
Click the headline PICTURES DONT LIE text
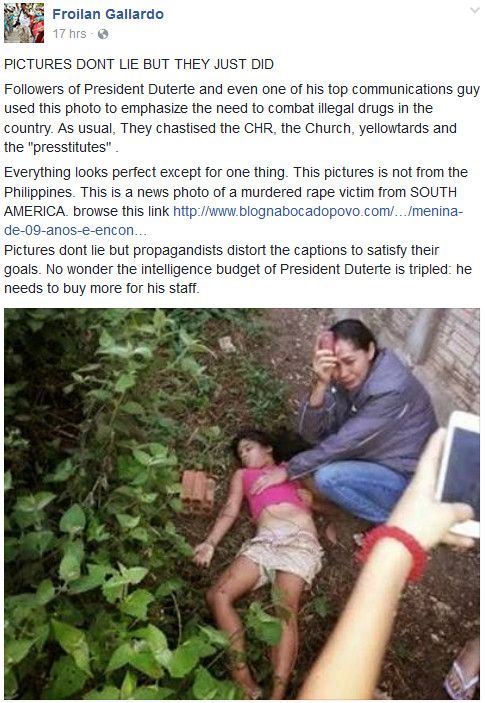139,65
